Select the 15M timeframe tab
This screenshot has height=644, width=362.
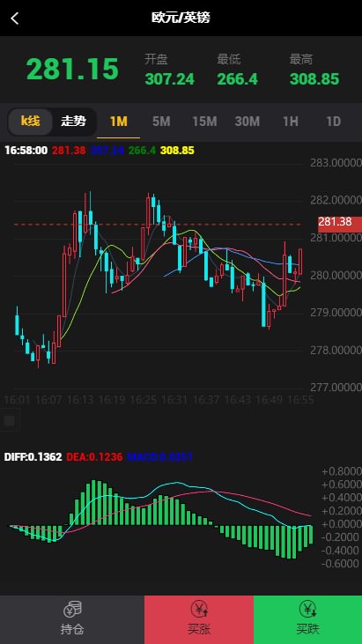[x=204, y=122]
